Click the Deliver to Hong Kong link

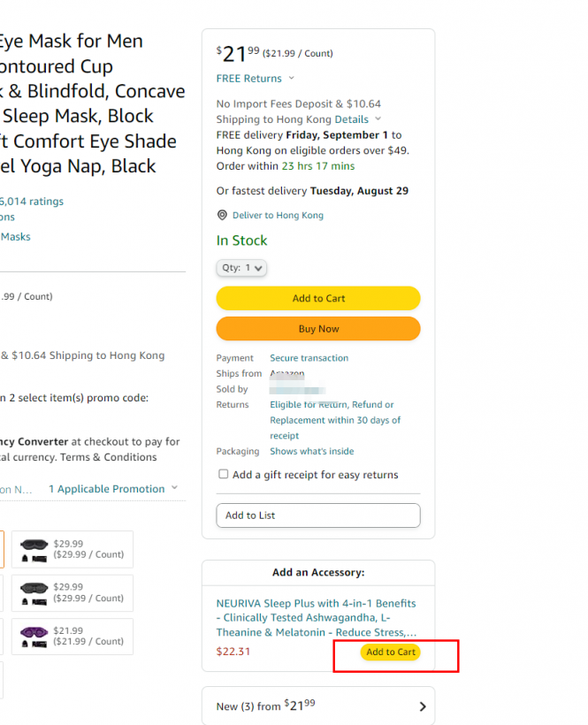(278, 216)
